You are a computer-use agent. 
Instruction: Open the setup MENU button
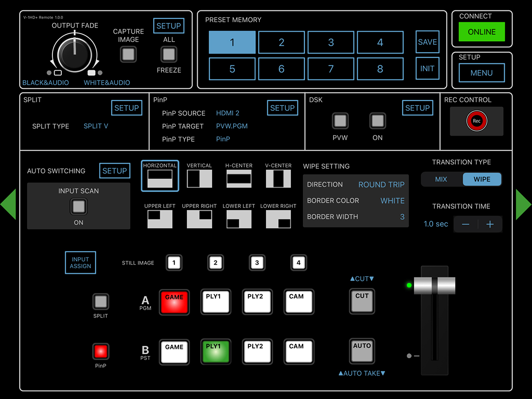click(x=481, y=73)
